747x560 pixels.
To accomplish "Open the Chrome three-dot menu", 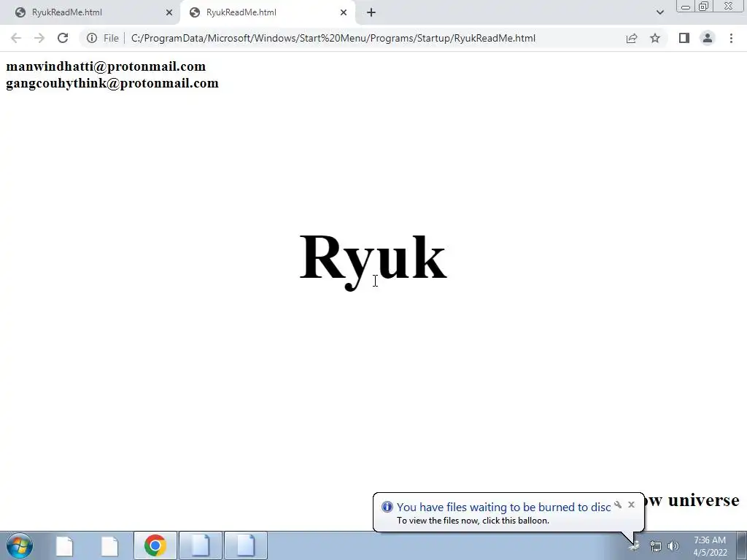I will (731, 38).
